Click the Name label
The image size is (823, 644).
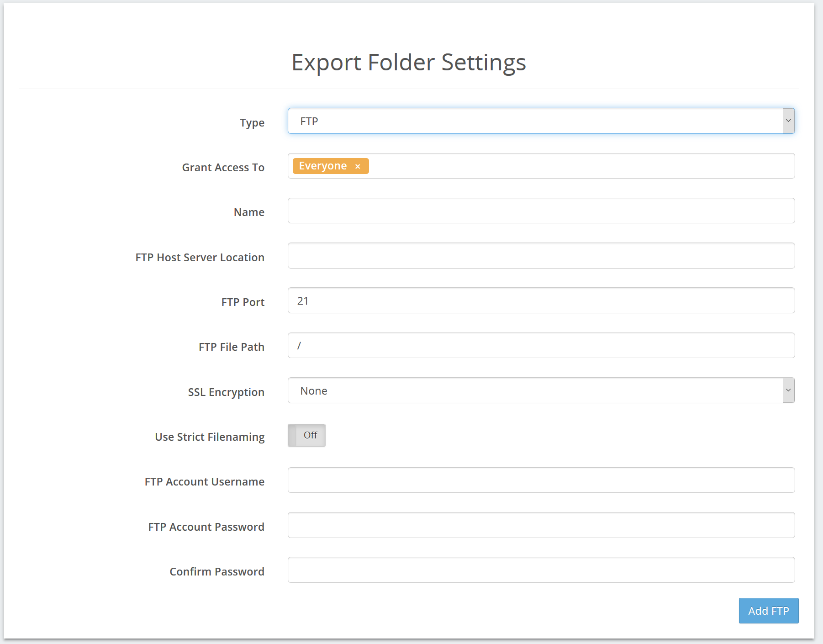[249, 212]
